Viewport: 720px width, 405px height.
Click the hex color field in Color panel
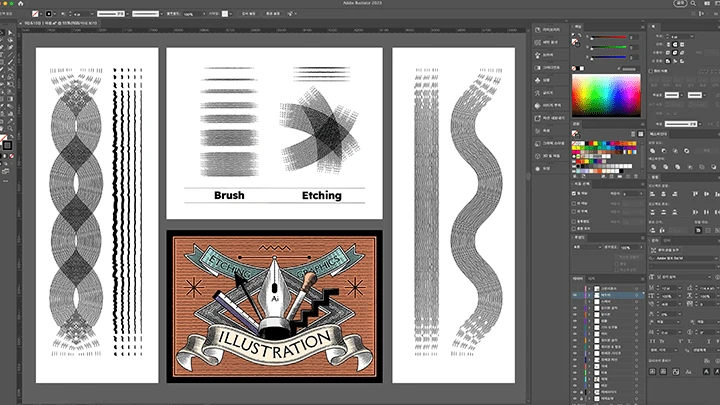coord(628,68)
